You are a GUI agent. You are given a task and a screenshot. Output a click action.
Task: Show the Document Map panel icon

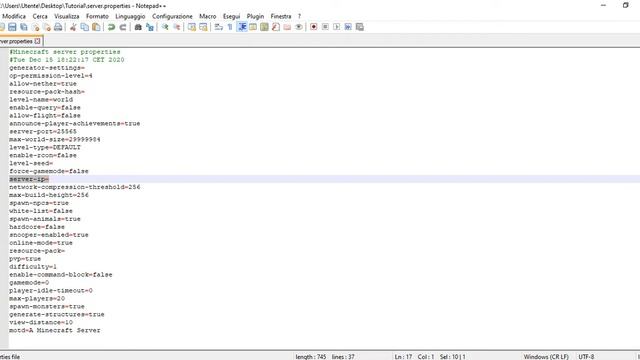(x=264, y=27)
